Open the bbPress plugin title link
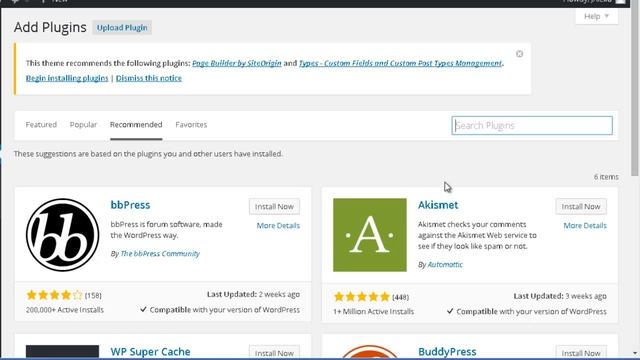 click(x=130, y=205)
